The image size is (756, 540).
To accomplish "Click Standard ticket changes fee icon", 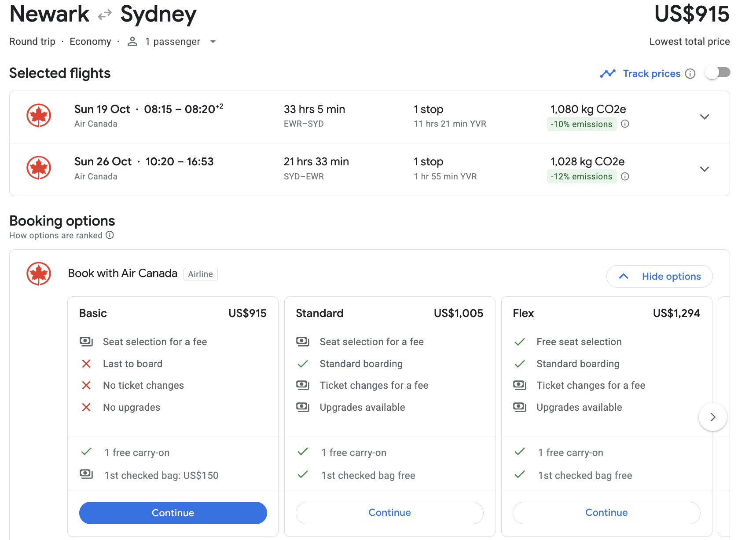I will point(303,385).
